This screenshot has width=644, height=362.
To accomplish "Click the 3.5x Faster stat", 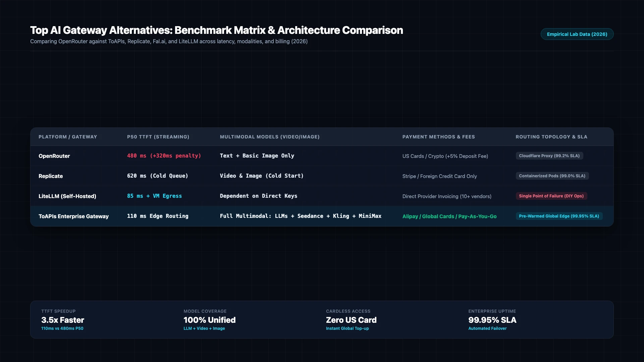I will [x=63, y=320].
